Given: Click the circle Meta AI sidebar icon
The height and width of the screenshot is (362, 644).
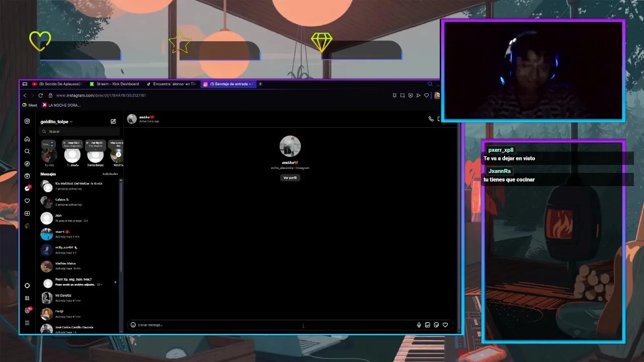Looking at the screenshot, I should (x=27, y=286).
